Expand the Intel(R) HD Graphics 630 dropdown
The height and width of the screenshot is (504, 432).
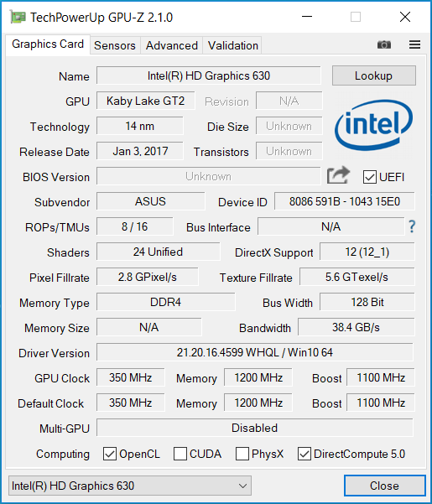(130, 486)
